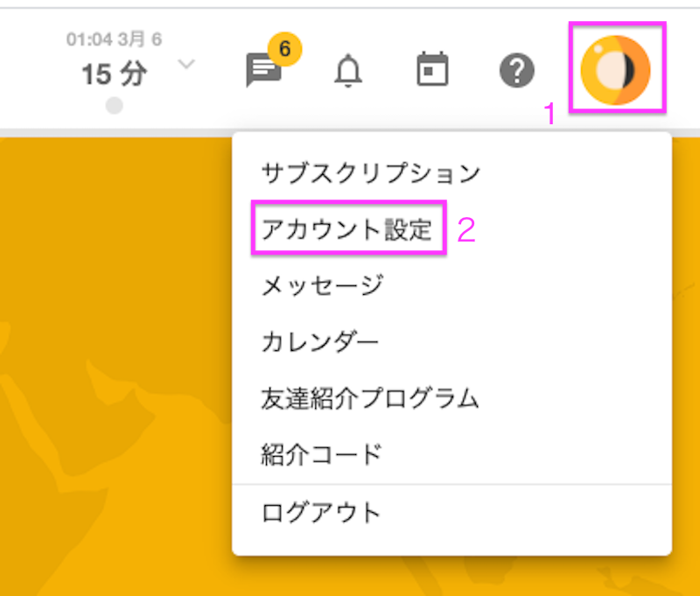Open メッセージ from the dropdown menu
The height and width of the screenshot is (596, 700).
[322, 285]
